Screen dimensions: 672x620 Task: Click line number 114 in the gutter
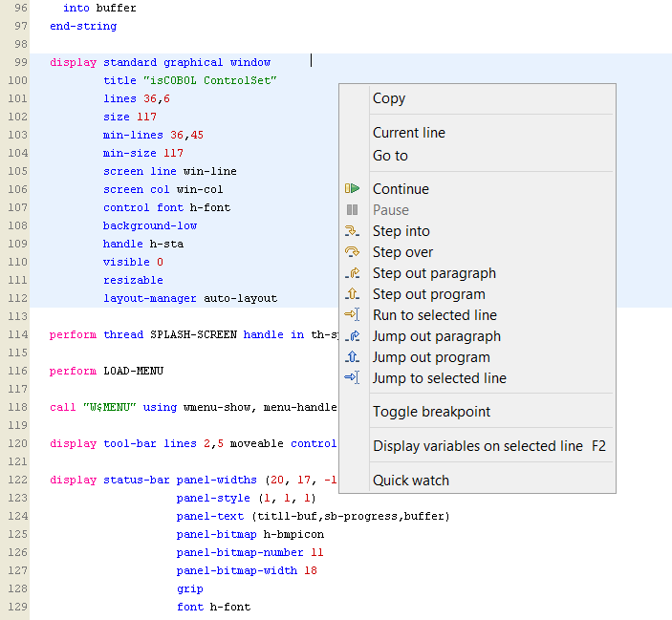coord(18,334)
